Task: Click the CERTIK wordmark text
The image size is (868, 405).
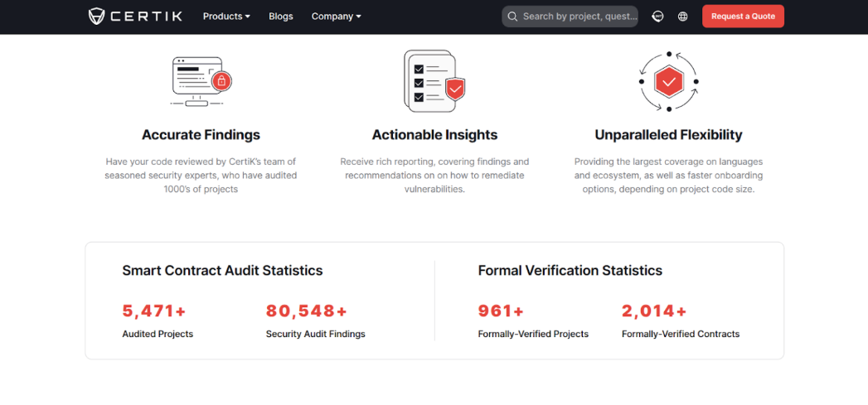Action: tap(146, 16)
